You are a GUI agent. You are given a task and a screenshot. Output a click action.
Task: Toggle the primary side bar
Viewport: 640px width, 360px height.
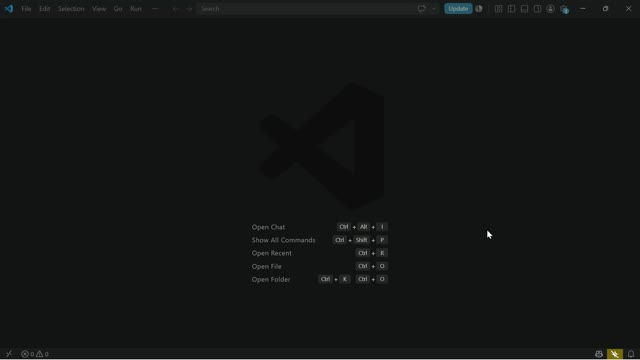tap(511, 9)
